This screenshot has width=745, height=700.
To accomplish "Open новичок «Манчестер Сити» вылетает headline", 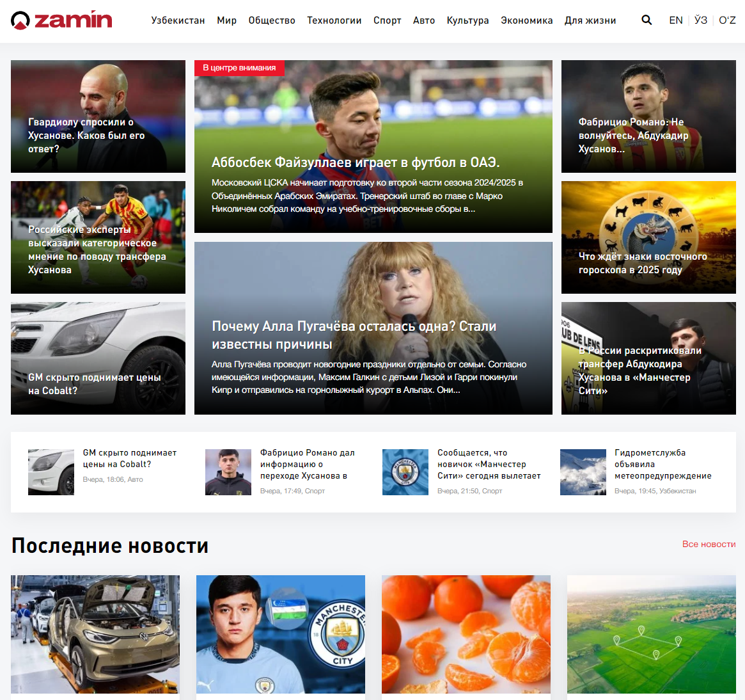I will pyautogui.click(x=489, y=464).
